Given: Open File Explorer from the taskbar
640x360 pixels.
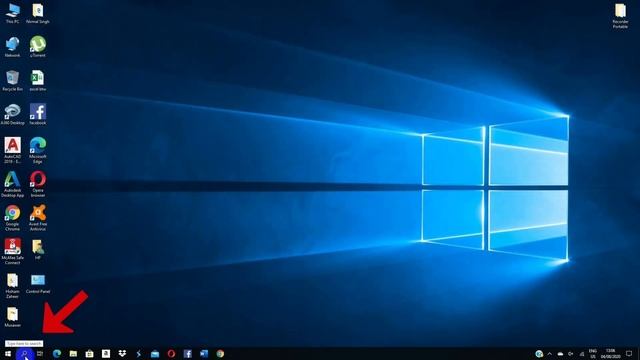Looking at the screenshot, I should point(73,353).
